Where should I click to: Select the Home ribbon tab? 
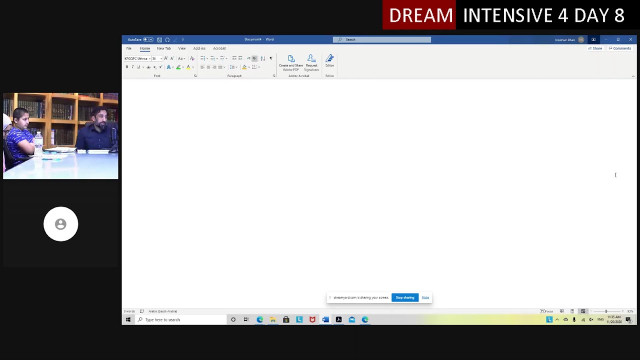[145, 49]
